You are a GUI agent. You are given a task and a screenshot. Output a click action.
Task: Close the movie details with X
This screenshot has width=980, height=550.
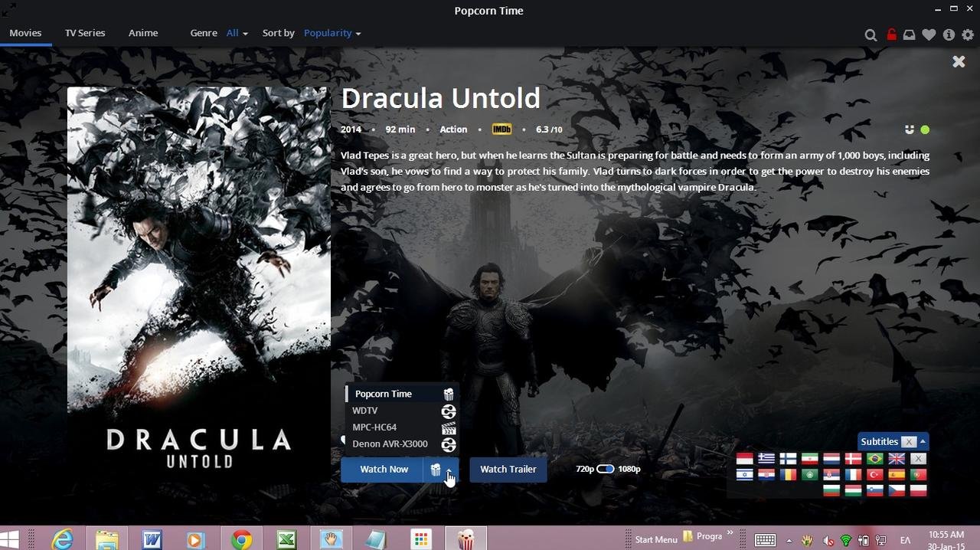(x=959, y=61)
